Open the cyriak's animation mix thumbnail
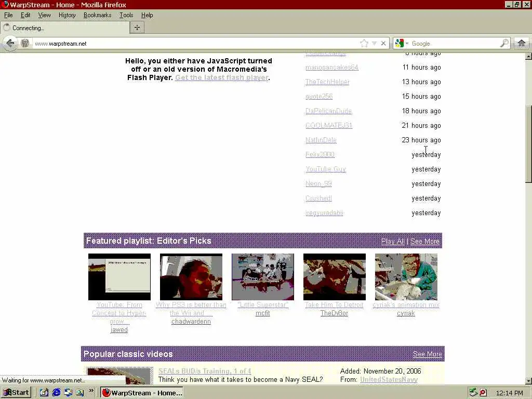 coord(406,277)
